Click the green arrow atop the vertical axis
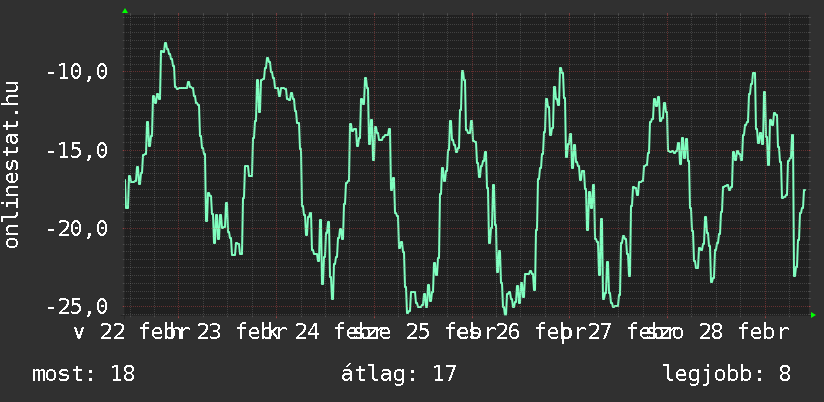 pyautogui.click(x=124, y=11)
